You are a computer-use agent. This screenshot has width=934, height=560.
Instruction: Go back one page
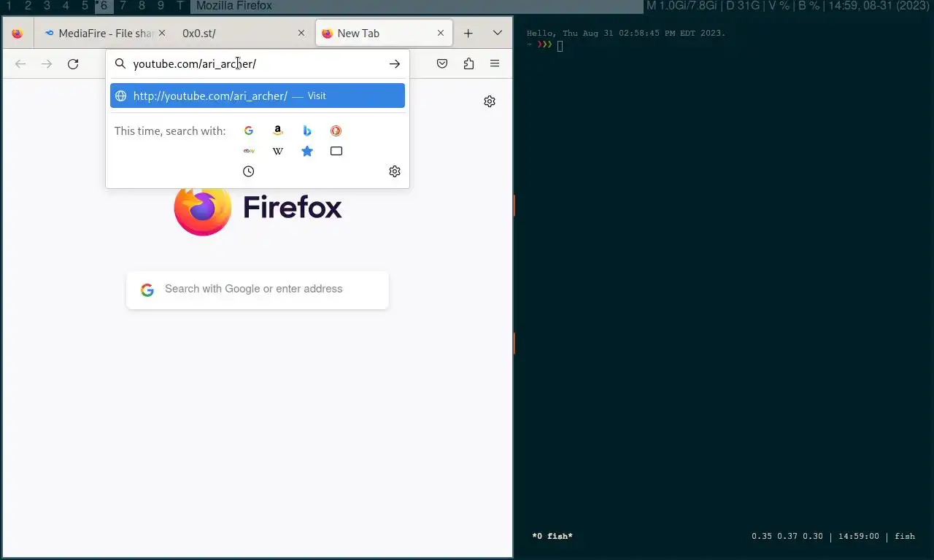point(20,64)
